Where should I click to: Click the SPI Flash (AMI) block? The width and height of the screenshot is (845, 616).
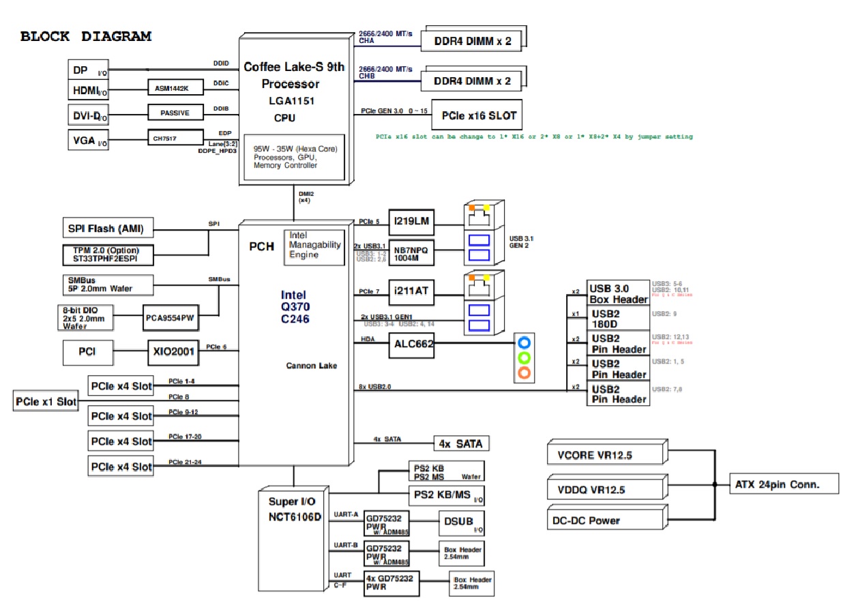click(108, 228)
